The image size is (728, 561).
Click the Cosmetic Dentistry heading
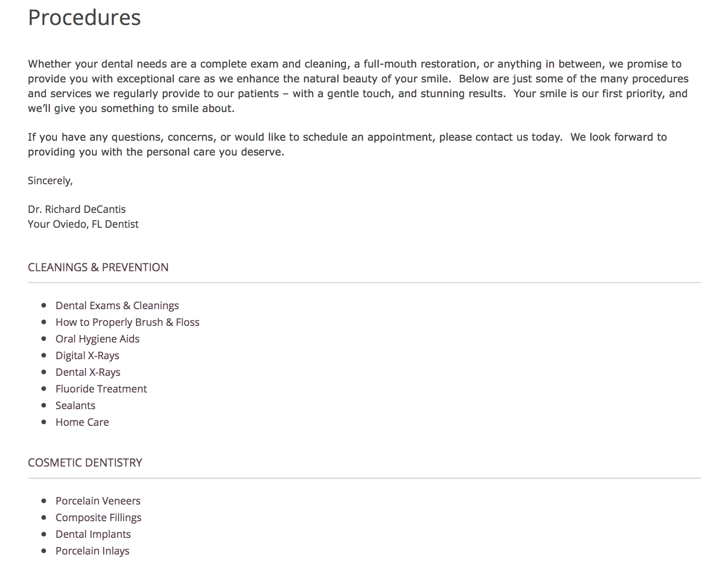click(85, 462)
